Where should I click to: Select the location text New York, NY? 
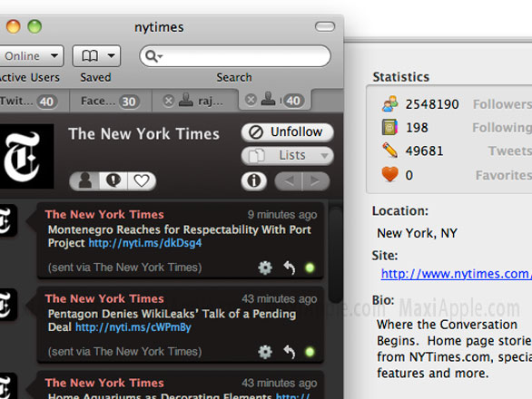(418, 233)
